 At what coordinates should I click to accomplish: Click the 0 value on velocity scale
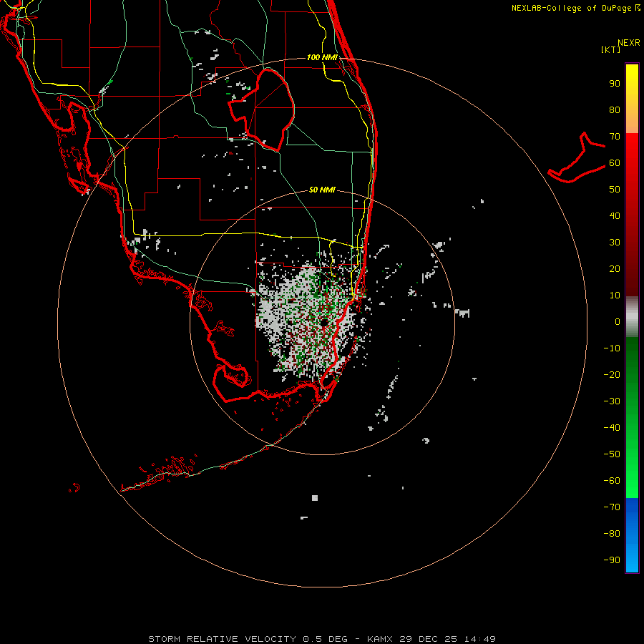tap(618, 321)
